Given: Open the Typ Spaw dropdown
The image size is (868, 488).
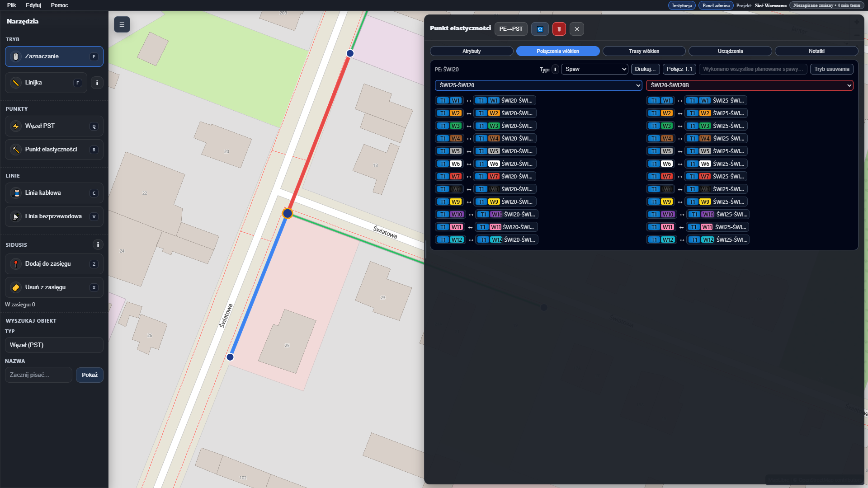Looking at the screenshot, I should tap(594, 69).
